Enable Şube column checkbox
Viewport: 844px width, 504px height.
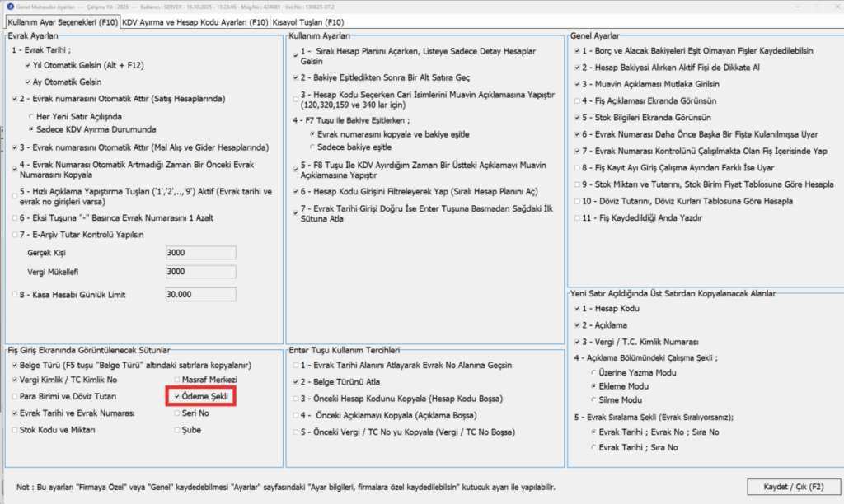tap(176, 430)
